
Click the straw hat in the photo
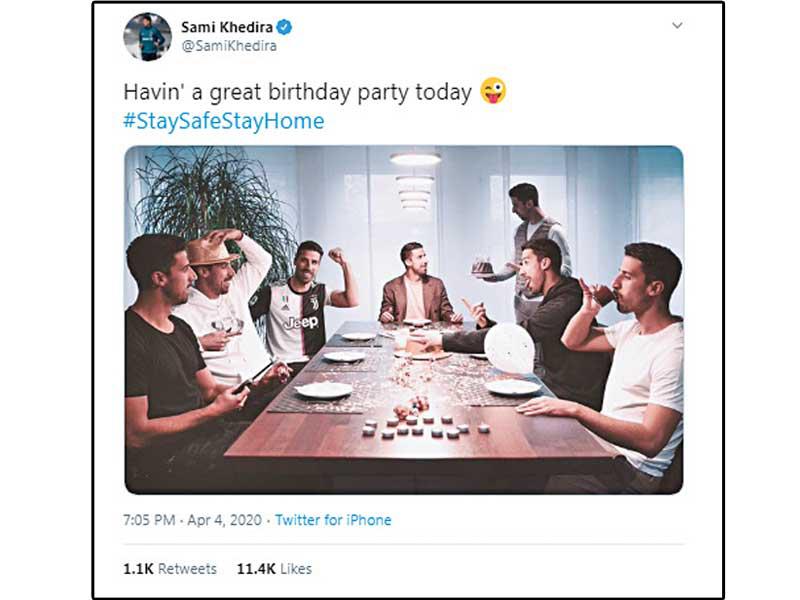pyautogui.click(x=209, y=248)
